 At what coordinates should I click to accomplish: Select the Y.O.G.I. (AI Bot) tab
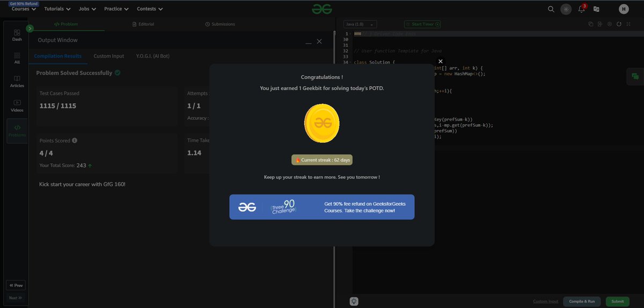(x=153, y=56)
